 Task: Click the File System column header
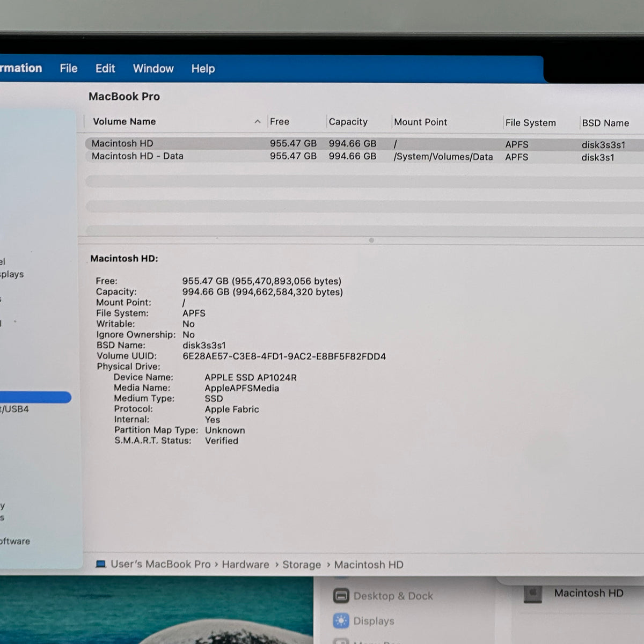(531, 123)
